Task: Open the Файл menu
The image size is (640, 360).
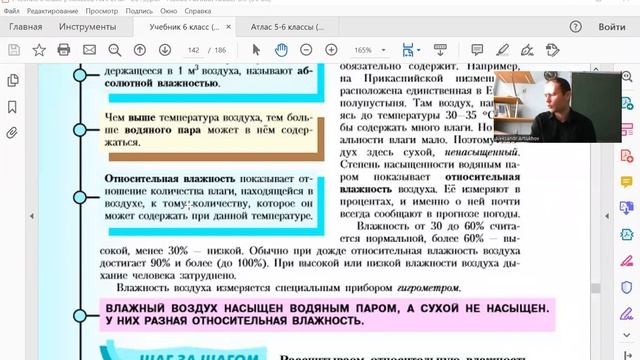Action: (11, 11)
